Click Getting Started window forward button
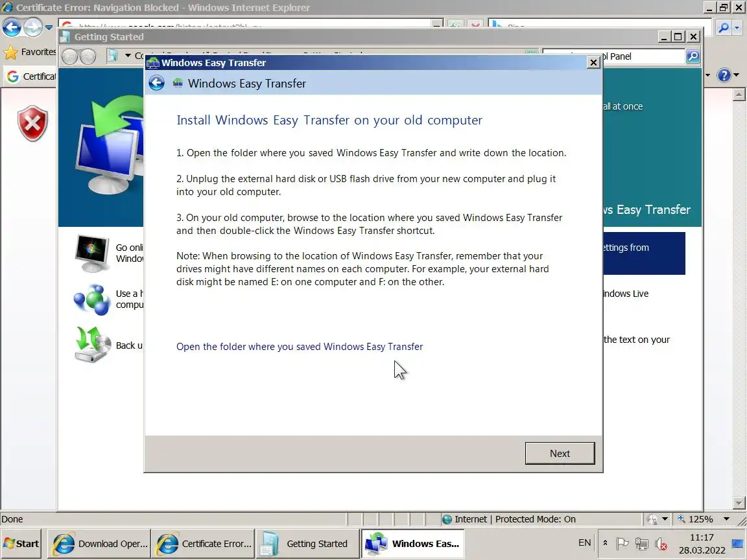This screenshot has height=560, width=747. 88,56
